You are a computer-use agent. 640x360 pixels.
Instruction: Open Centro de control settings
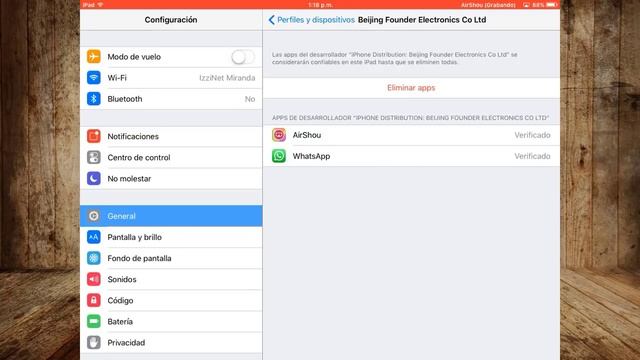point(171,158)
